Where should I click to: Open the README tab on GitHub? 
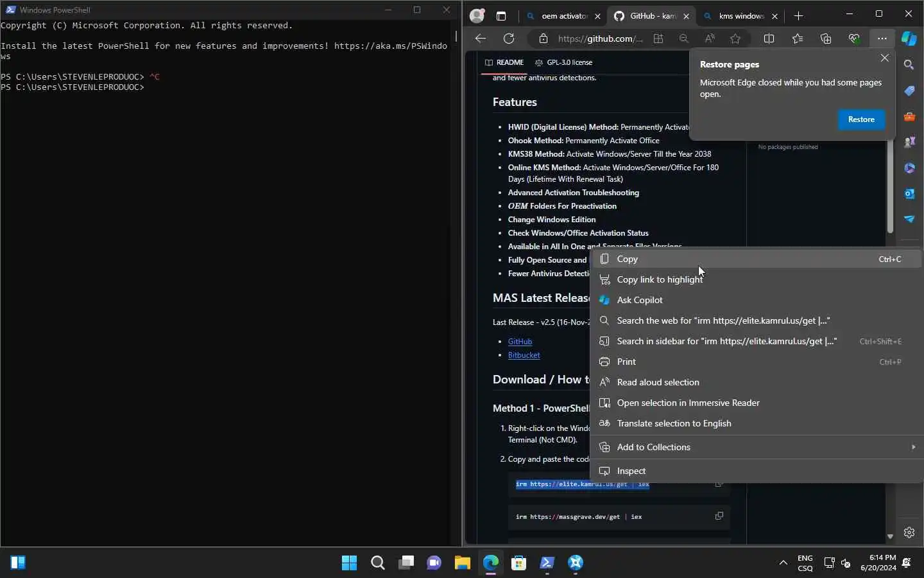(504, 62)
